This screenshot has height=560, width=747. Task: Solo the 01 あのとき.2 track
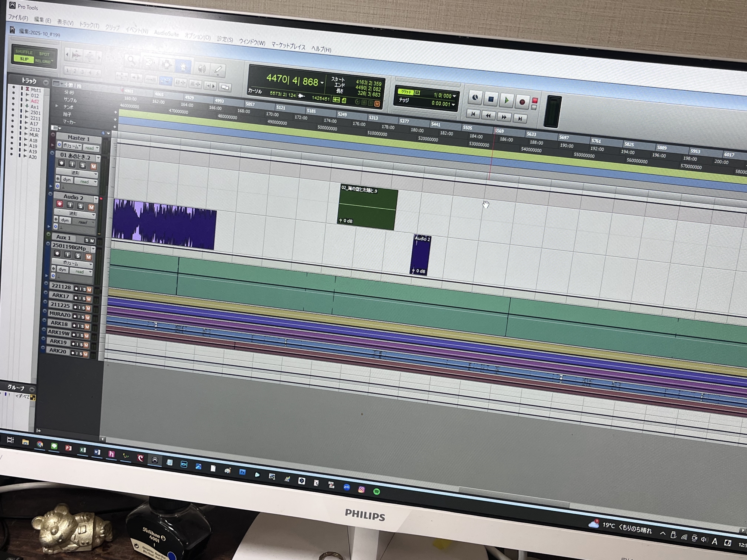(83, 165)
